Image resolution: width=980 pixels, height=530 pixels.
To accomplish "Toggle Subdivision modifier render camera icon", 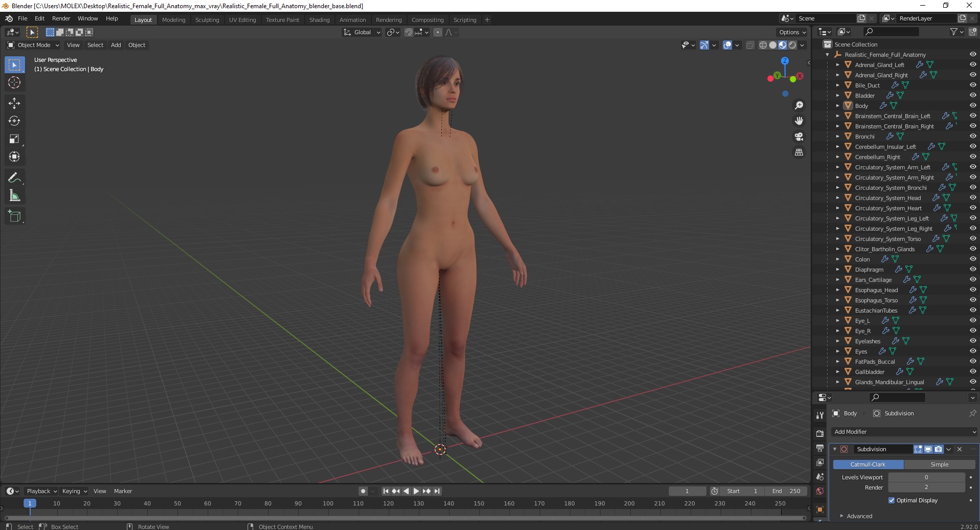I will coord(939,449).
